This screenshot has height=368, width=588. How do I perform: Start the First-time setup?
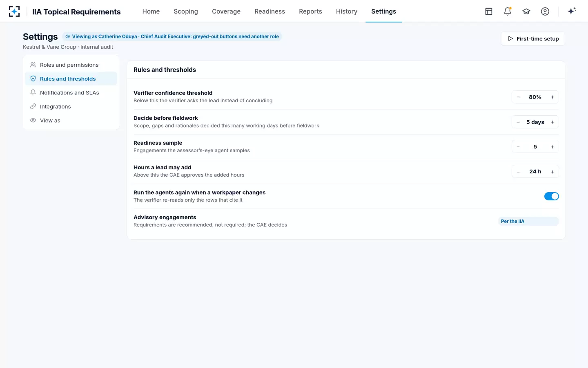533,38
